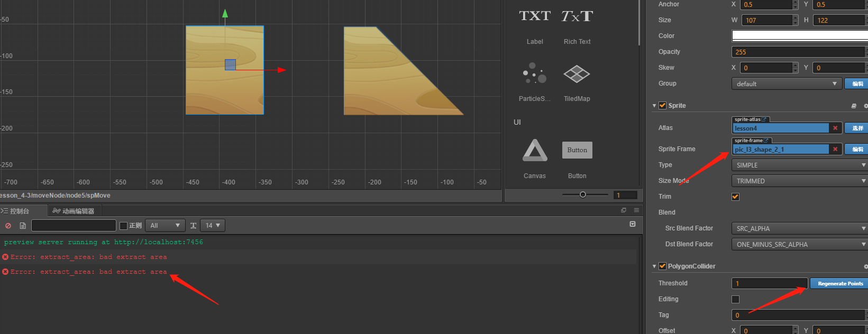Image resolution: width=868 pixels, height=334 pixels.
Task: Click the preview server running log line
Action: click(104, 242)
